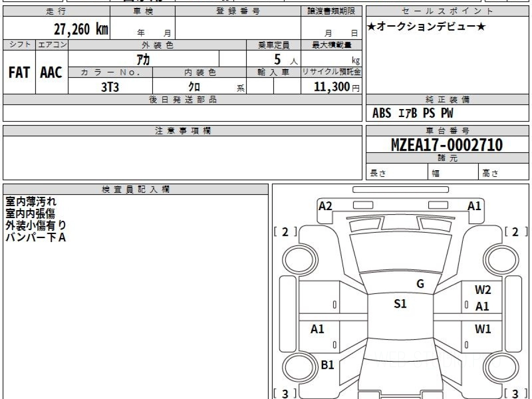Select the interior color value クロ

[x=194, y=87]
